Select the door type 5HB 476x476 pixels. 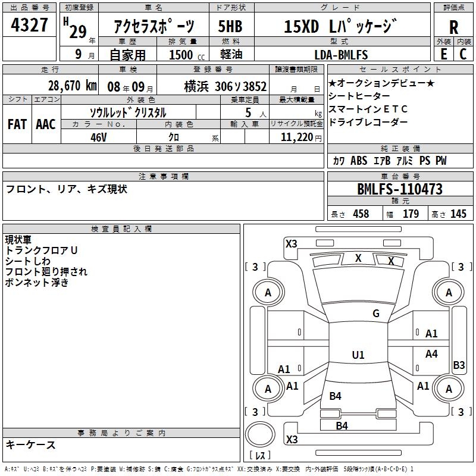pyautogui.click(x=230, y=26)
